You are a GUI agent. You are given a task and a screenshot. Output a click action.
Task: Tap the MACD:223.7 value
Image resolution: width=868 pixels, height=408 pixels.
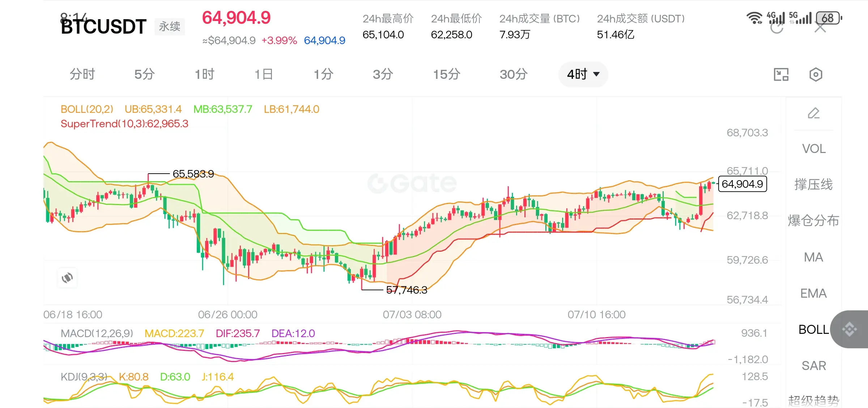pyautogui.click(x=174, y=333)
